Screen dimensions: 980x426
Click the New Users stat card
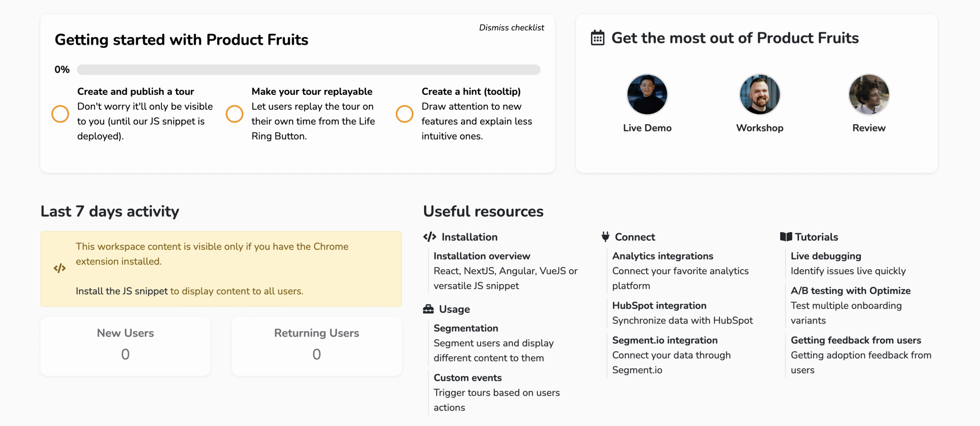tap(125, 346)
